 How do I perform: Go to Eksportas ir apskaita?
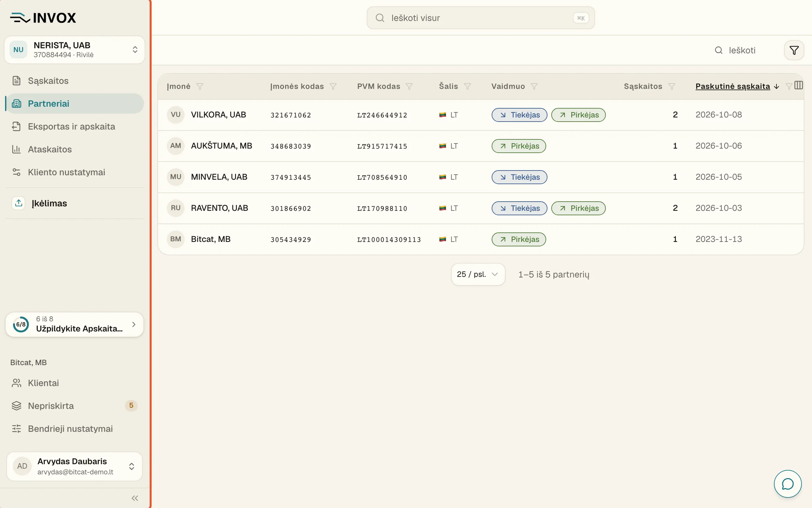(75, 126)
